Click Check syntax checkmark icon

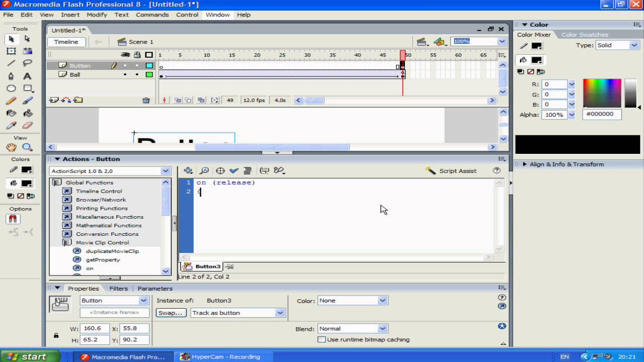click(233, 171)
